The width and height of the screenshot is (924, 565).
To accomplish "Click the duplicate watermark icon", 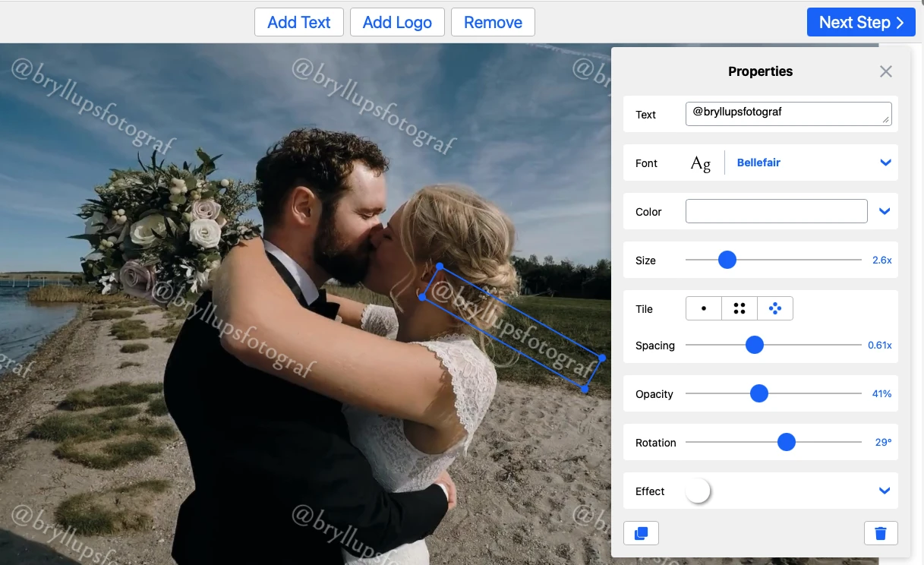I will pos(641,533).
